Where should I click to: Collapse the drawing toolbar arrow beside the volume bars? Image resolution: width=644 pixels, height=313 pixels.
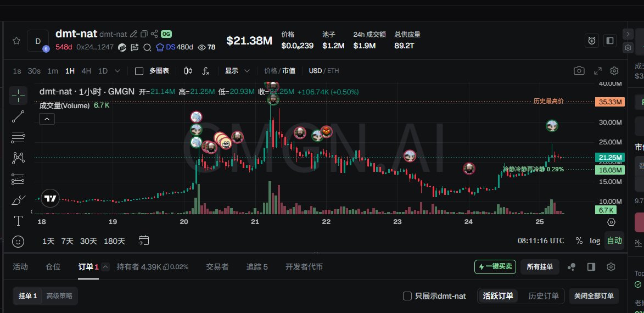tap(32, 211)
